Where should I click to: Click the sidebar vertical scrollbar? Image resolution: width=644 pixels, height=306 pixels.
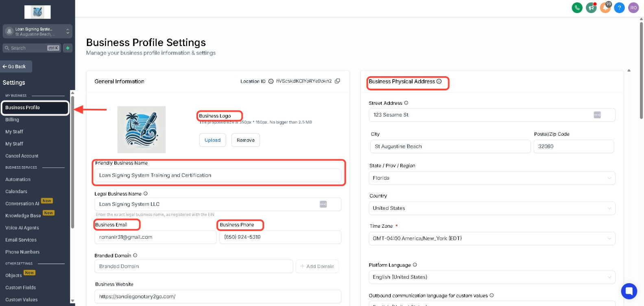(x=72, y=162)
